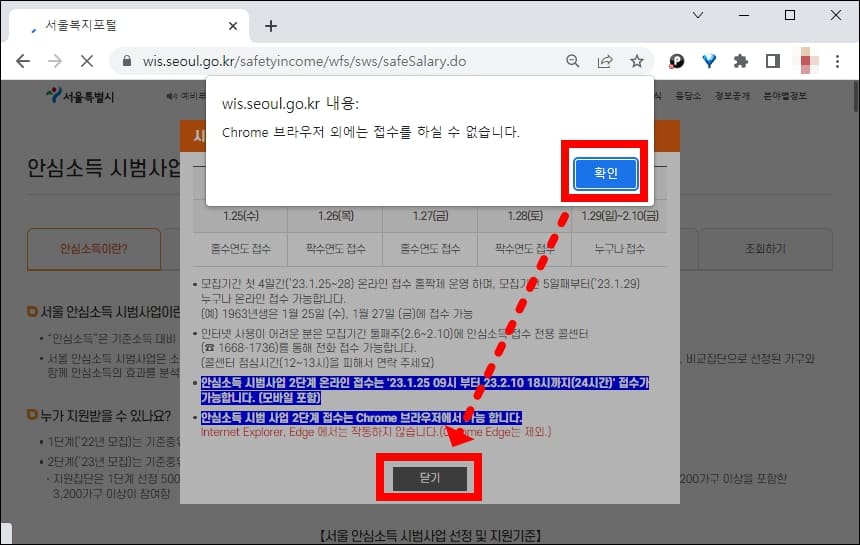This screenshot has height=545, width=860.
Task: Open the black circular P extension
Action: 676,61
